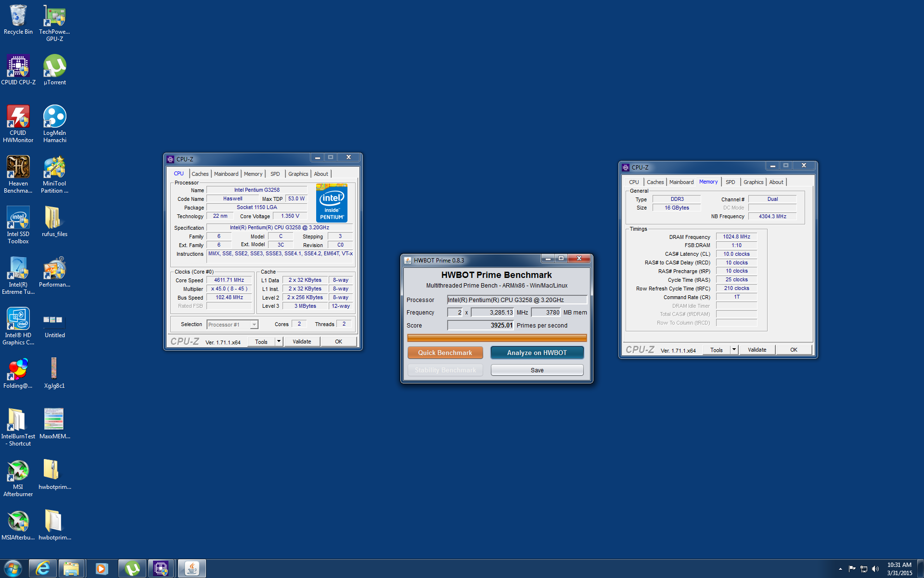Select Intel Extreme Tuning shortcut
This screenshot has width=924, height=578.
click(x=18, y=276)
